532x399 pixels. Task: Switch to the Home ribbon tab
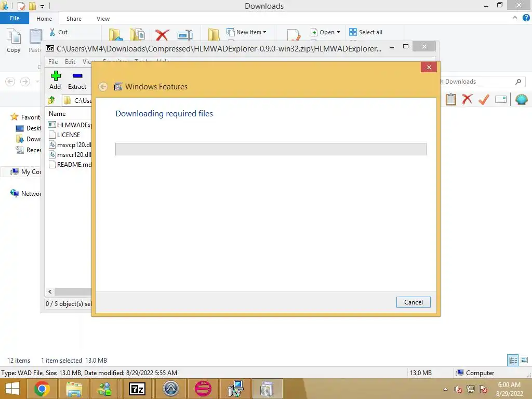tap(44, 19)
